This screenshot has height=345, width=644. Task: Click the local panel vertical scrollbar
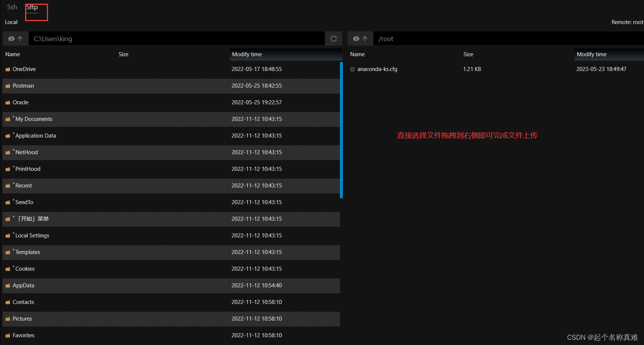point(341,130)
